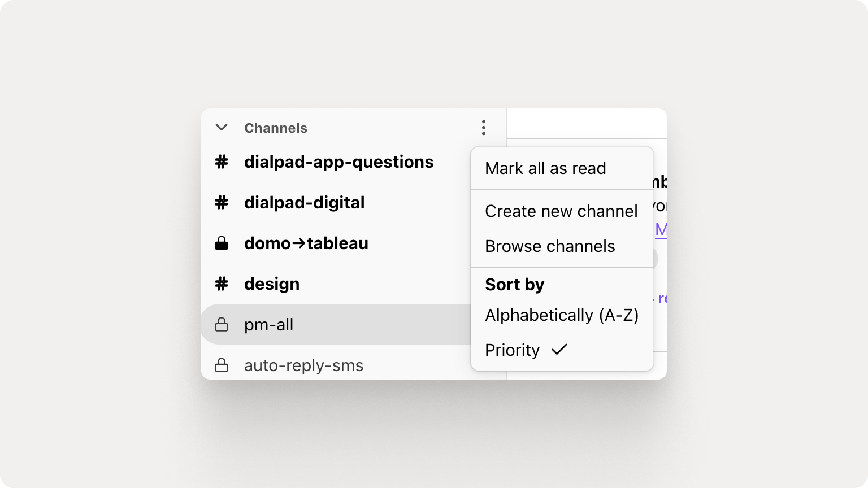
Task: Click the padlock icon beside pm-all
Action: pyautogui.click(x=221, y=324)
